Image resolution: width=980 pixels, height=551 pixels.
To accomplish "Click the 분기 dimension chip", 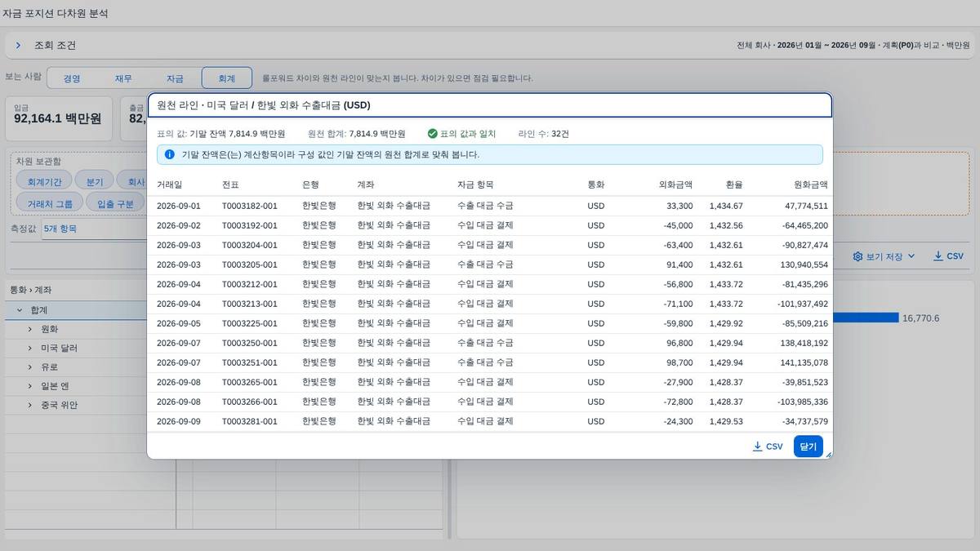I will point(95,181).
